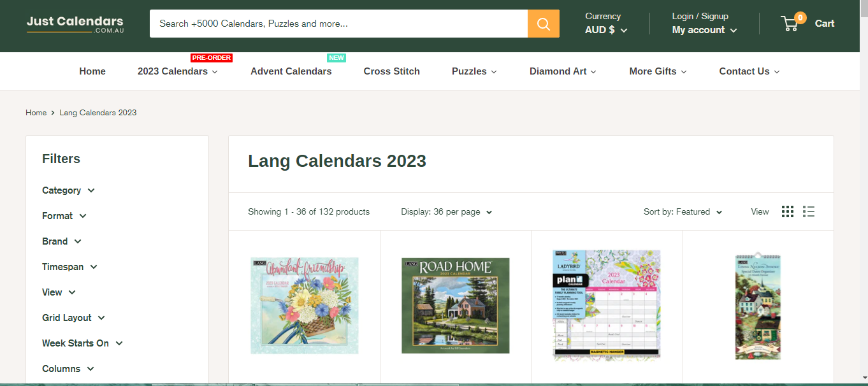The height and width of the screenshot is (386, 868).
Task: Go to Advent Calendars page
Action: (291, 71)
